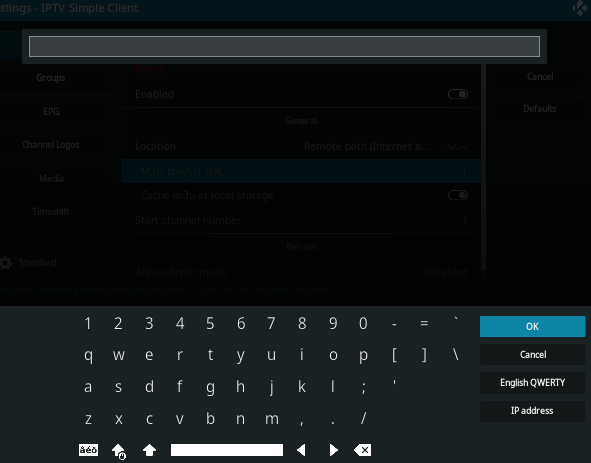
Task: Tap the letter q key
Action: (x=88, y=355)
